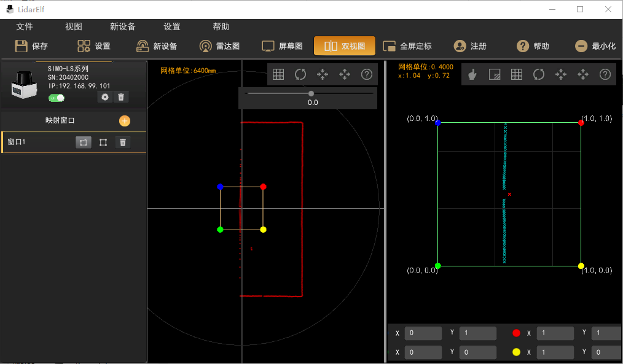Screen dimensions: 623x364
Task: Delete the SIMO-LS device with trash icon
Action: (x=121, y=97)
